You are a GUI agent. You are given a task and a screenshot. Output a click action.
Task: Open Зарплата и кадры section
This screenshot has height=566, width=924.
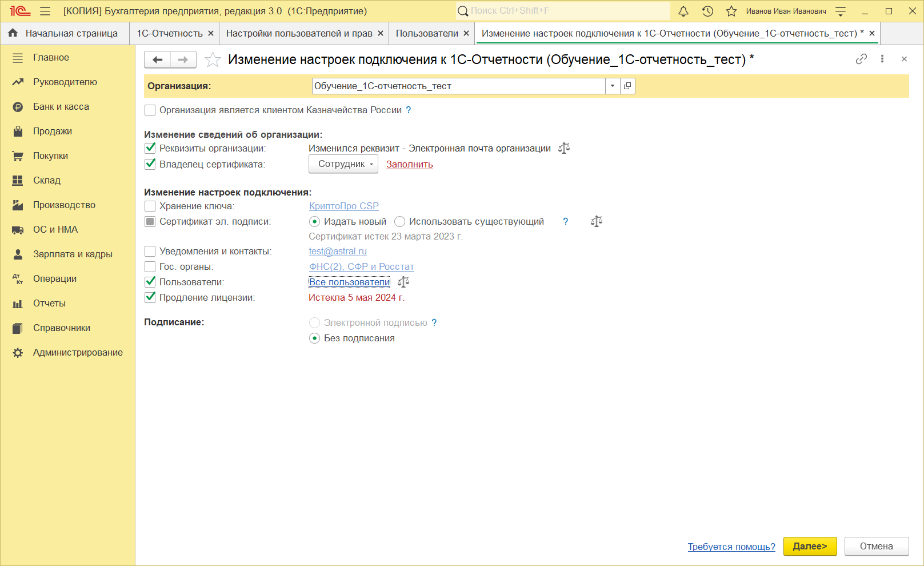pos(67,254)
